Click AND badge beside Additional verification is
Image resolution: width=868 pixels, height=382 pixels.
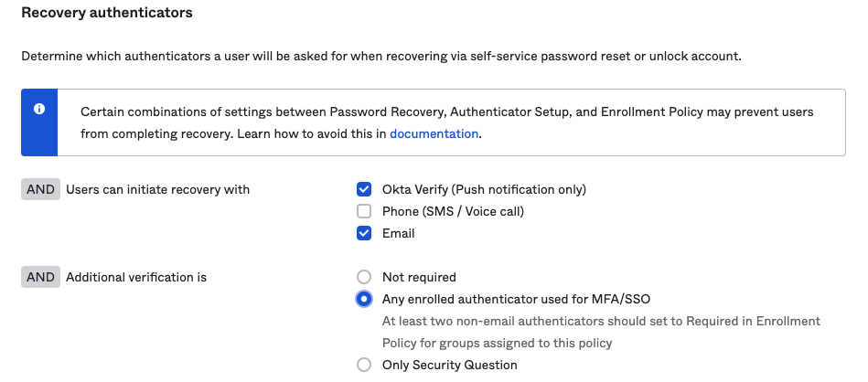[x=40, y=278]
